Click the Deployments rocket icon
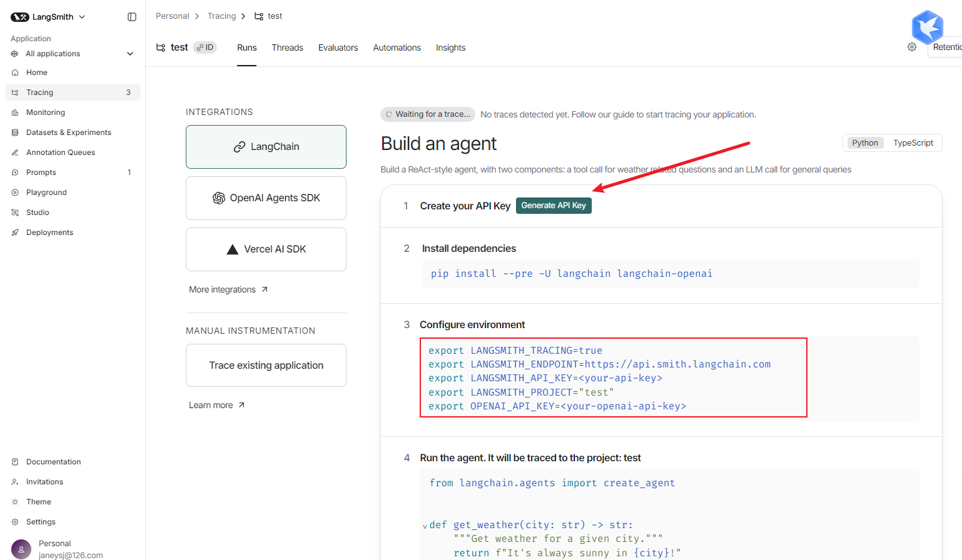Image resolution: width=962 pixels, height=560 pixels. (x=15, y=232)
